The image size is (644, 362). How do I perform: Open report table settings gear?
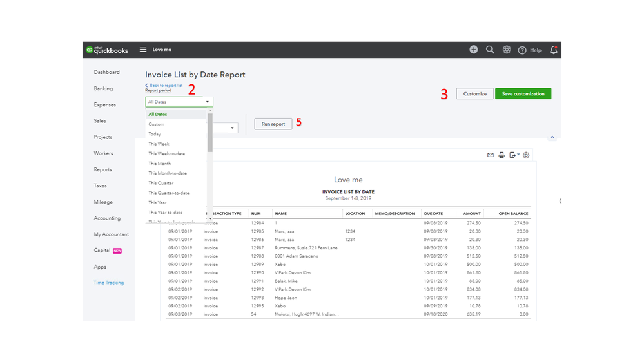click(x=526, y=155)
